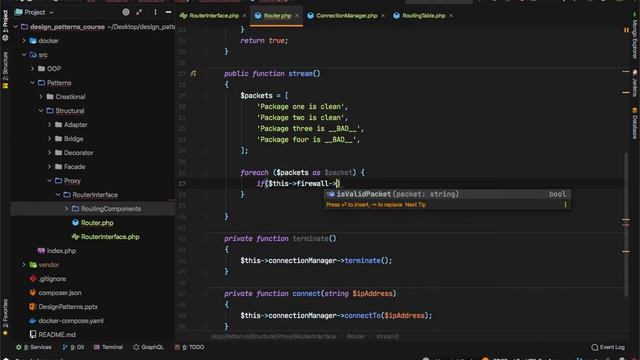Expand the Adapter folder
The height and width of the screenshot is (360, 640).
tap(49, 124)
